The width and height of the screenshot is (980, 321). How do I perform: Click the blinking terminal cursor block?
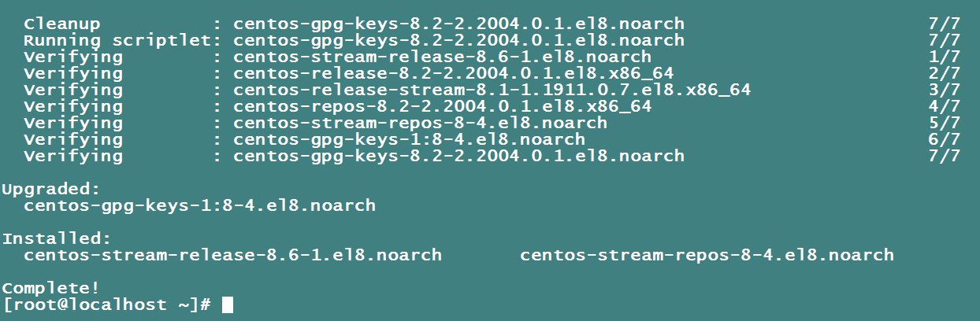coord(228,304)
